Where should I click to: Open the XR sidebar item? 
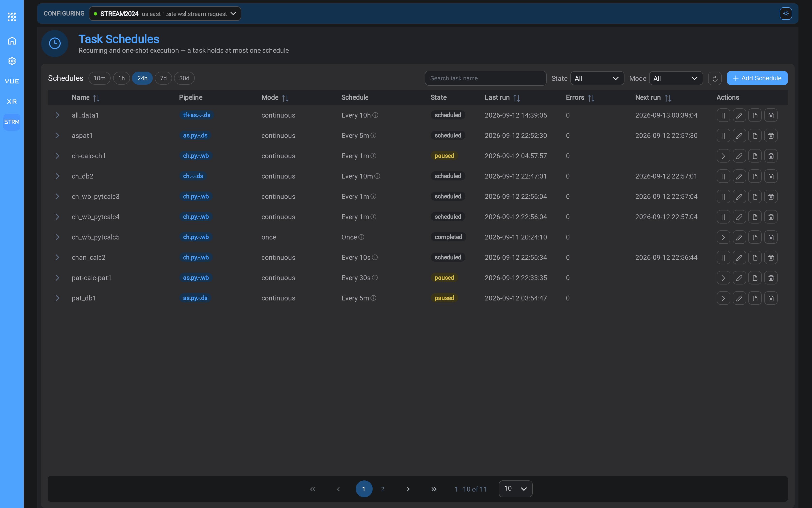click(12, 101)
